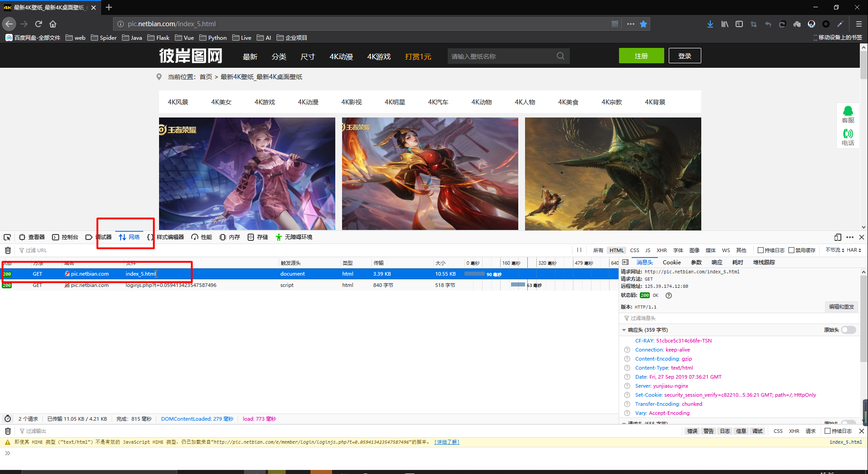
Task: Open the Cookie tab in request details
Action: [x=671, y=263]
